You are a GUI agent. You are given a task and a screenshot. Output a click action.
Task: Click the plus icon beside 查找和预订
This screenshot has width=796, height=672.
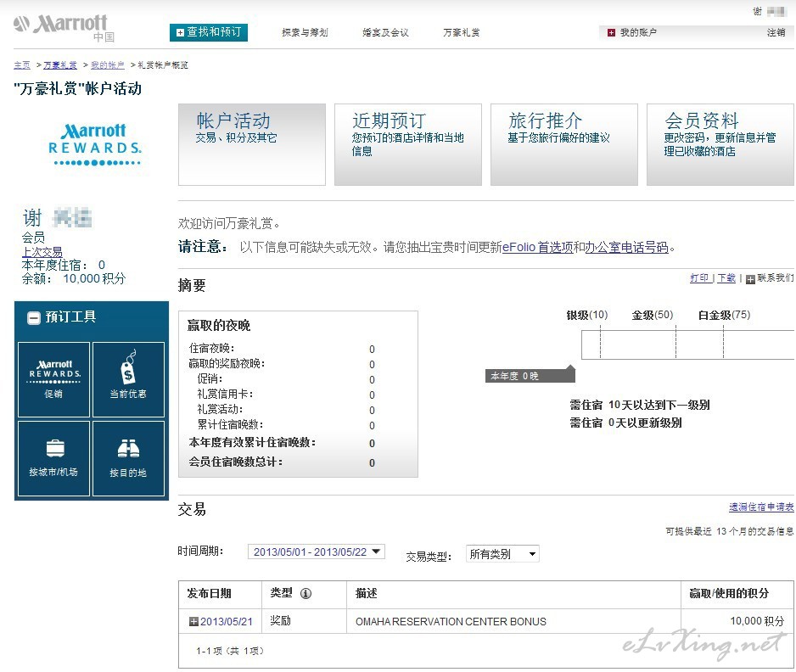click(x=180, y=32)
